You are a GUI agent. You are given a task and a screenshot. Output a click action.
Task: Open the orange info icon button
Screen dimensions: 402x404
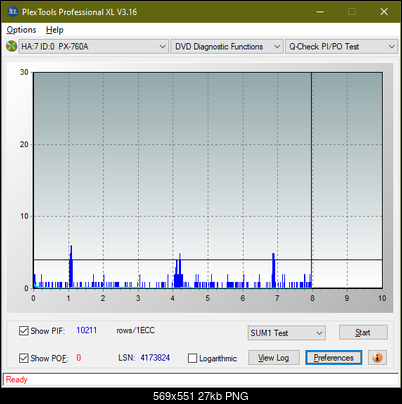click(377, 358)
